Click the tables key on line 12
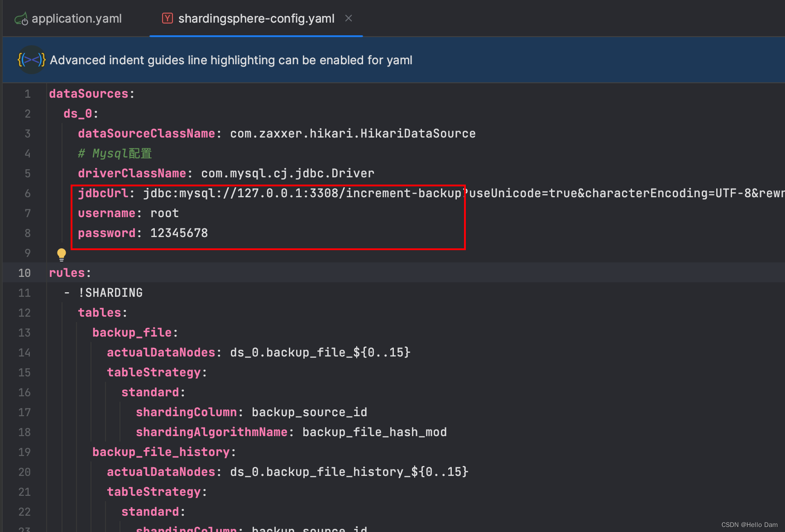The height and width of the screenshot is (532, 785). pos(100,313)
